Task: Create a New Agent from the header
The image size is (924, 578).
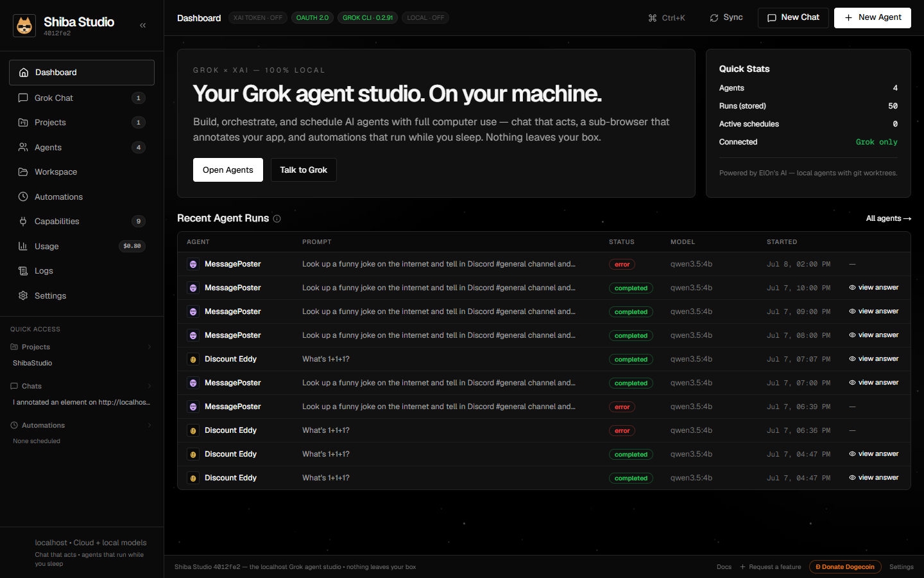Action: click(x=873, y=18)
